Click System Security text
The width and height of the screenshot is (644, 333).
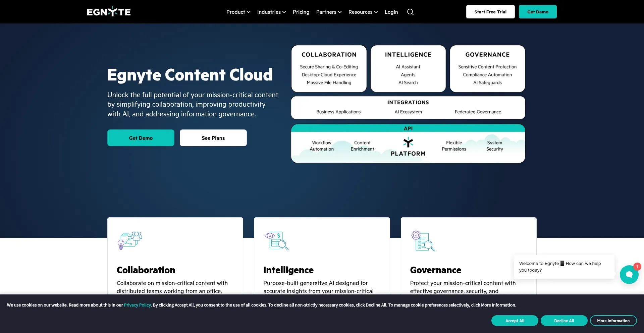point(495,146)
